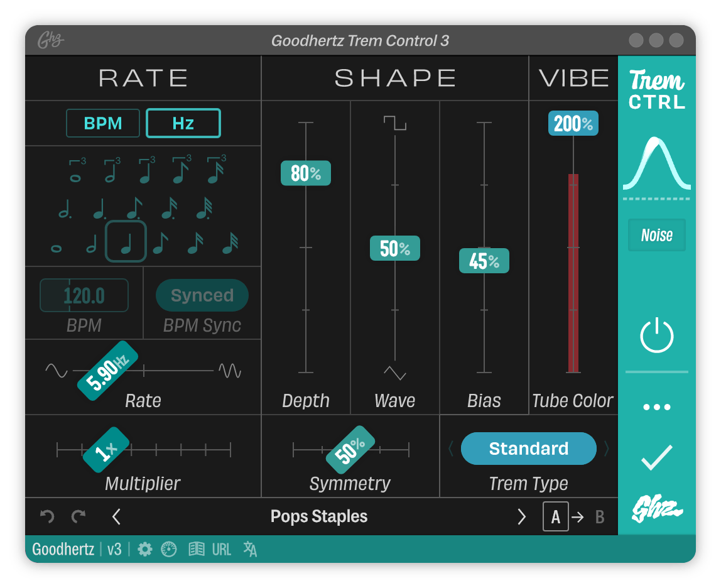Click the settings gear icon

click(x=145, y=550)
